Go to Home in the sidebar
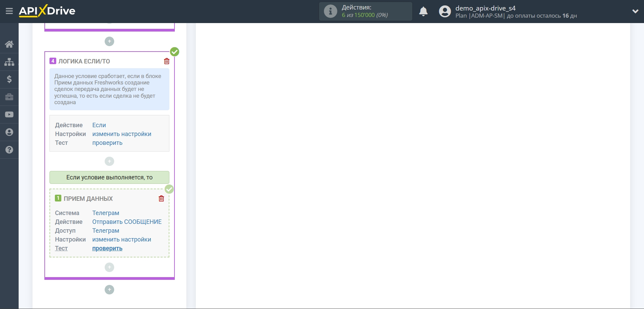 [9, 44]
